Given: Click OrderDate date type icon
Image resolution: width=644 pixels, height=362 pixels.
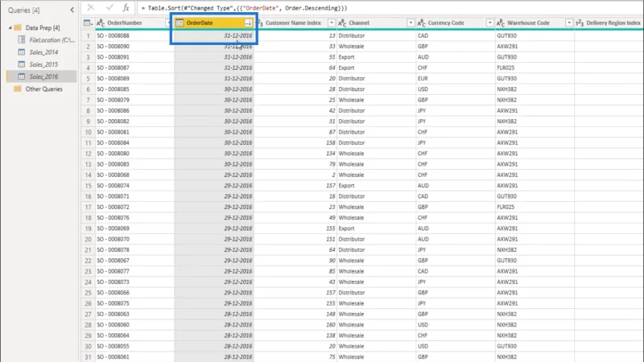Looking at the screenshot, I should click(180, 23).
